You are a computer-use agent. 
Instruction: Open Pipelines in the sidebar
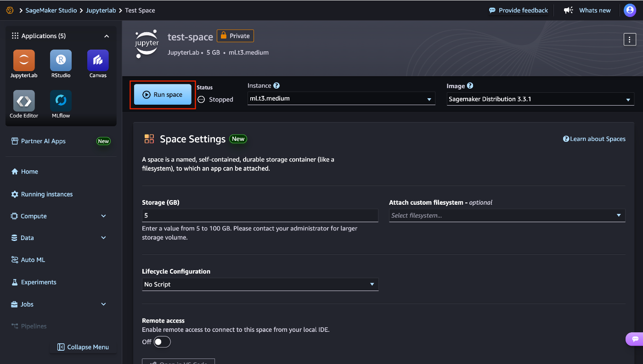[x=28, y=326]
